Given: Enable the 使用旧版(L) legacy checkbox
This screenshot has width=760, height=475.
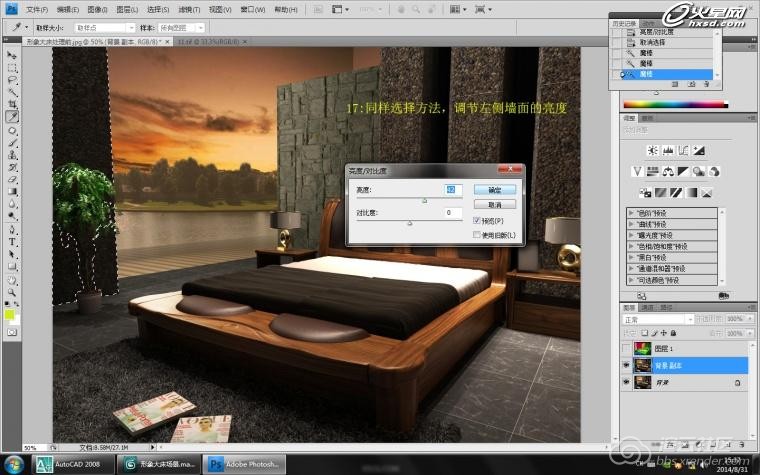Looking at the screenshot, I should pyautogui.click(x=476, y=235).
